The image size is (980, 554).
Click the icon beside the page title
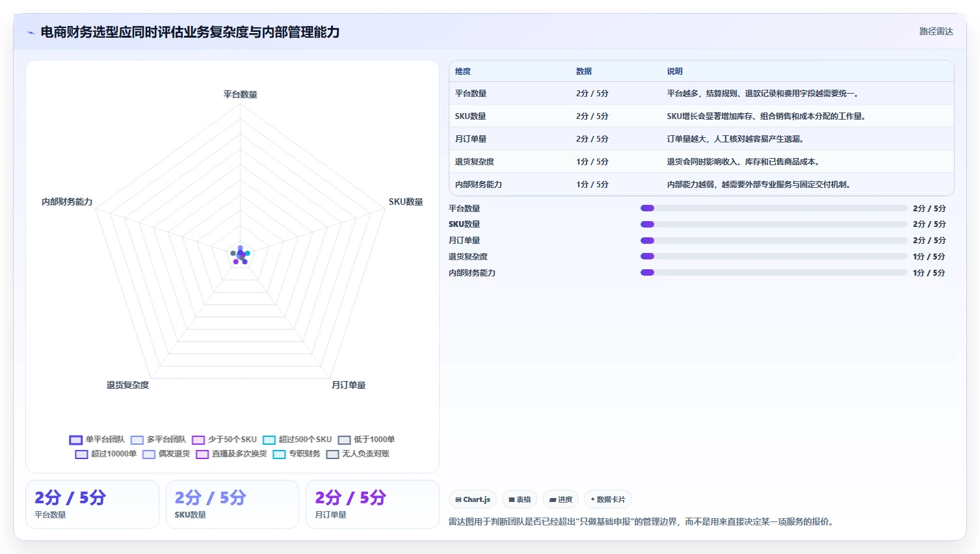click(31, 33)
